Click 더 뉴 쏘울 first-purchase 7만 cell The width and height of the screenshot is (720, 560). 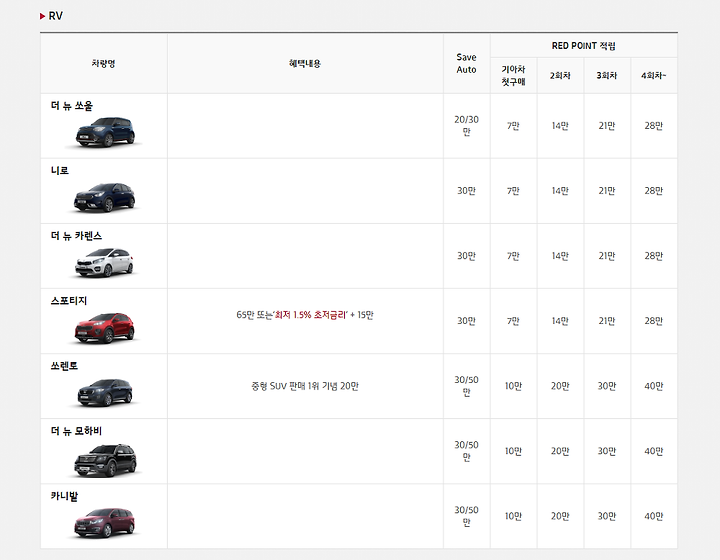click(513, 125)
